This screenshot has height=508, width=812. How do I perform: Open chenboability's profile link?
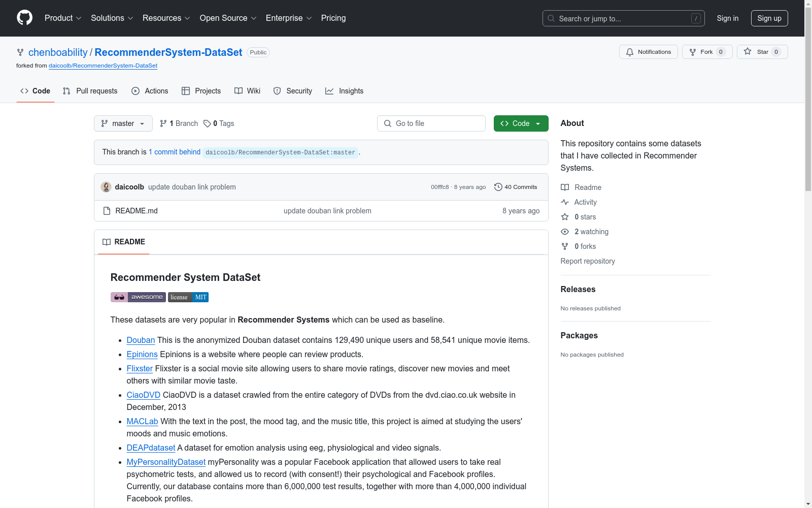click(58, 52)
